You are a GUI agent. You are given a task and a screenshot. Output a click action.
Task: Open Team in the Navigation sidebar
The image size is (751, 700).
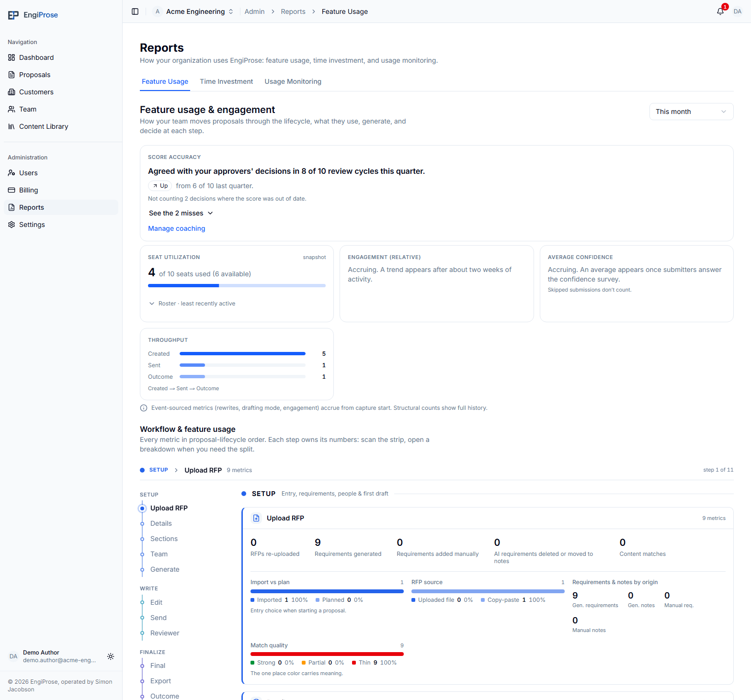point(61,109)
